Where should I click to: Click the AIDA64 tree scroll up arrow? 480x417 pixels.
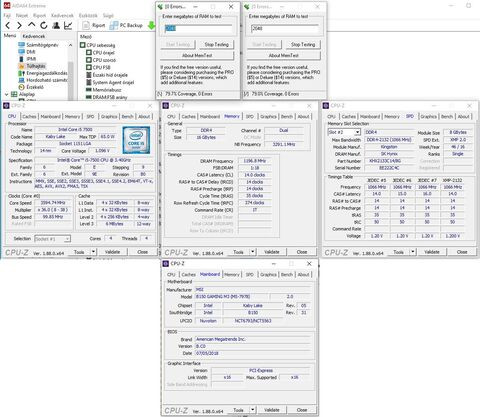70,45
